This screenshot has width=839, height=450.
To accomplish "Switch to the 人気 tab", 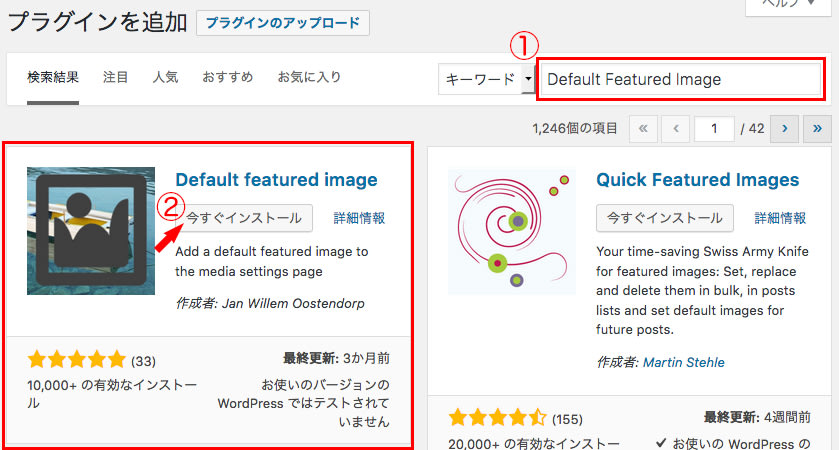I will (165, 78).
